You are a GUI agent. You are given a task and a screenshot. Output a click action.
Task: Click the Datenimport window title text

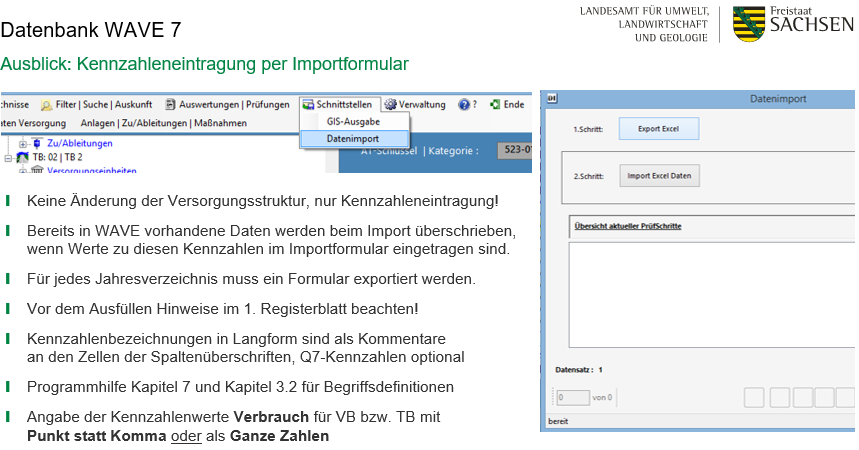point(778,99)
